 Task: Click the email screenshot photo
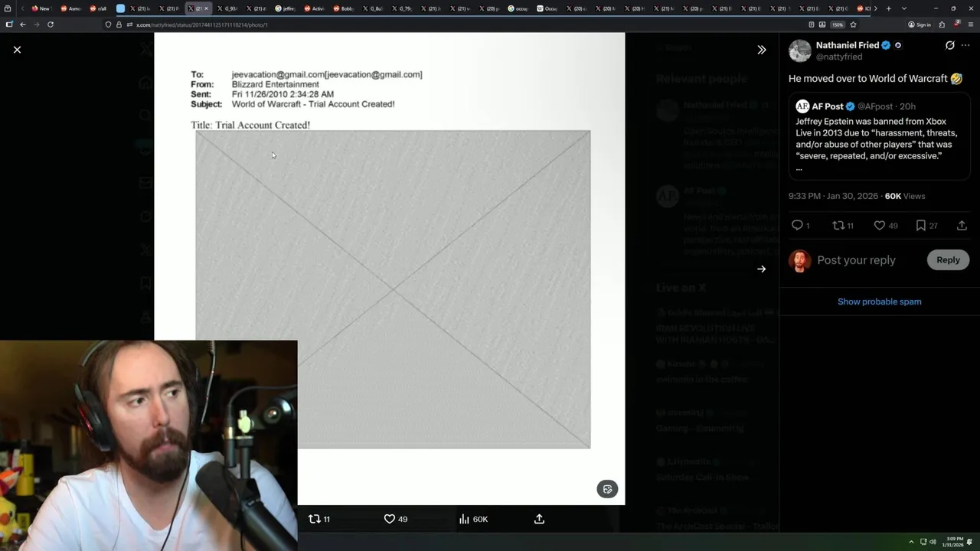(389, 268)
